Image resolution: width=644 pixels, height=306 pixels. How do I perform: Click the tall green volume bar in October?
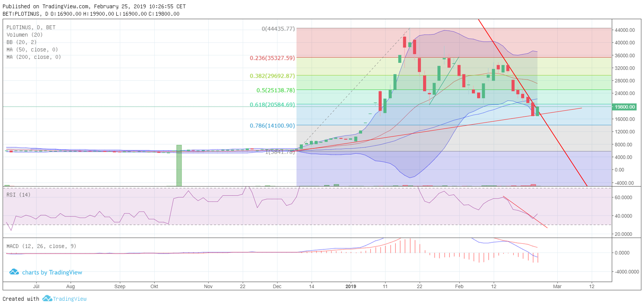click(x=179, y=165)
